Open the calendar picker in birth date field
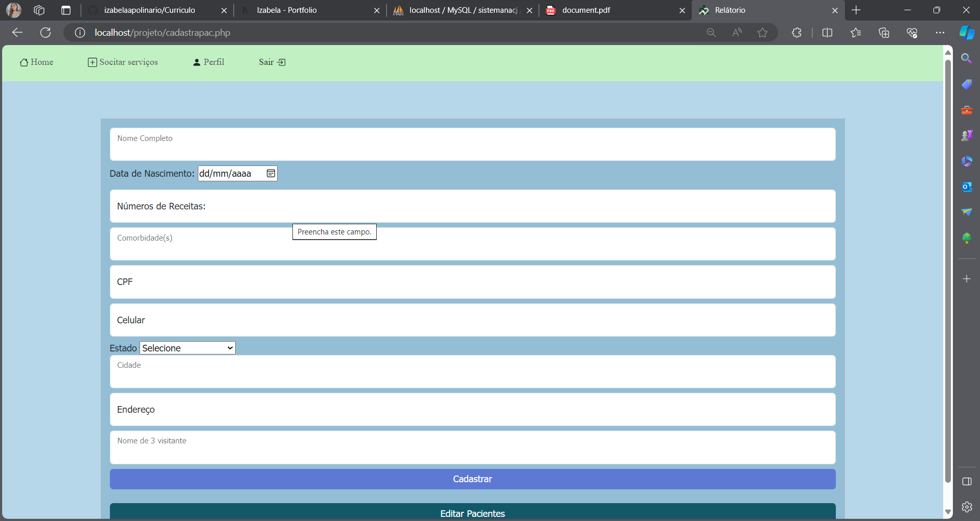 (x=271, y=174)
